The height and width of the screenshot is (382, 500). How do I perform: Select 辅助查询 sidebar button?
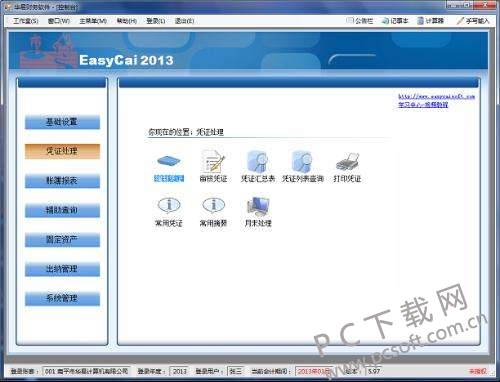point(62,210)
